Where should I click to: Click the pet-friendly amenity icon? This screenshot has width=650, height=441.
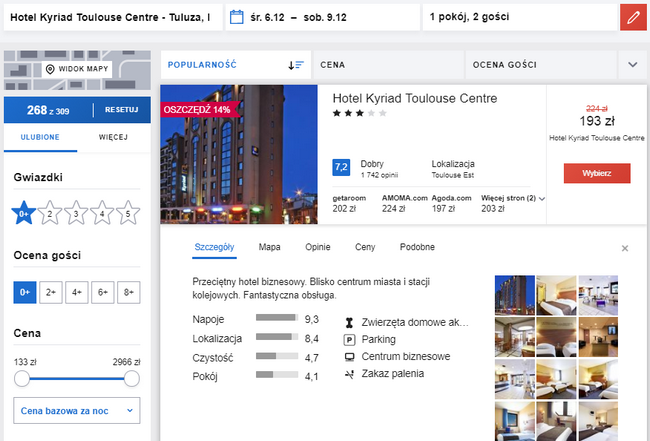[349, 322]
